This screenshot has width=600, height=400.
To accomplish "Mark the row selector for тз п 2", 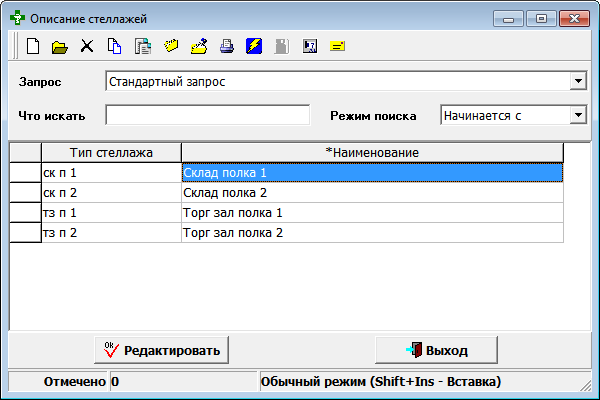I will (x=25, y=232).
